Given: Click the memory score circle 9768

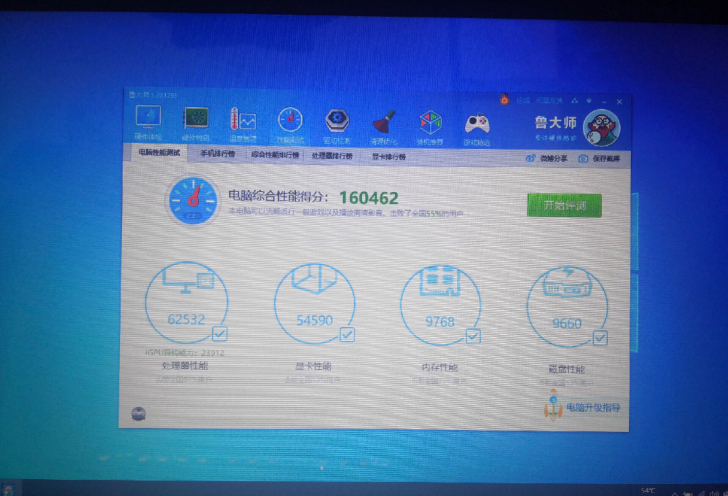Looking at the screenshot, I should click(440, 305).
